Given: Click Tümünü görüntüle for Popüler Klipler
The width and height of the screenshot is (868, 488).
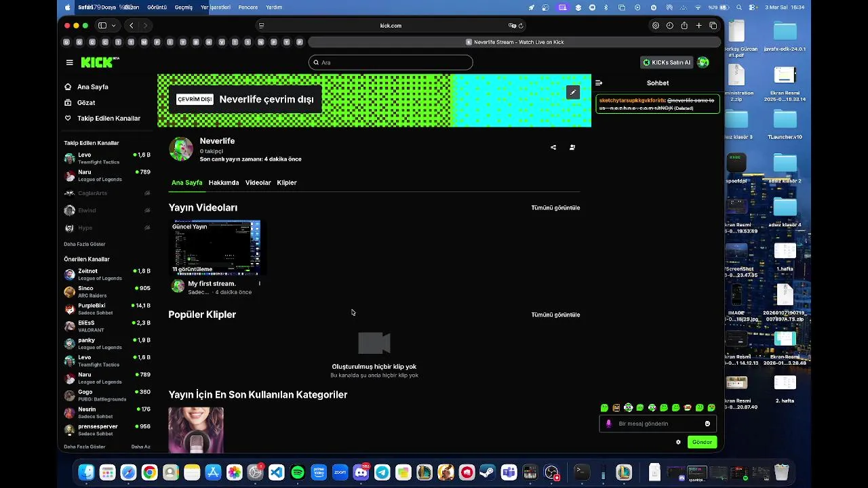Looking at the screenshot, I should tap(555, 315).
